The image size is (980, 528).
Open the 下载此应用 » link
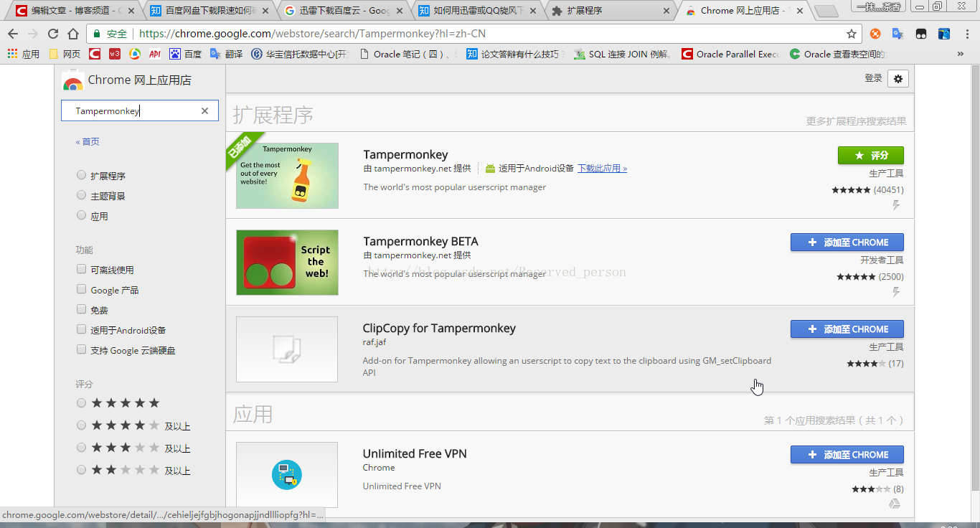(603, 169)
